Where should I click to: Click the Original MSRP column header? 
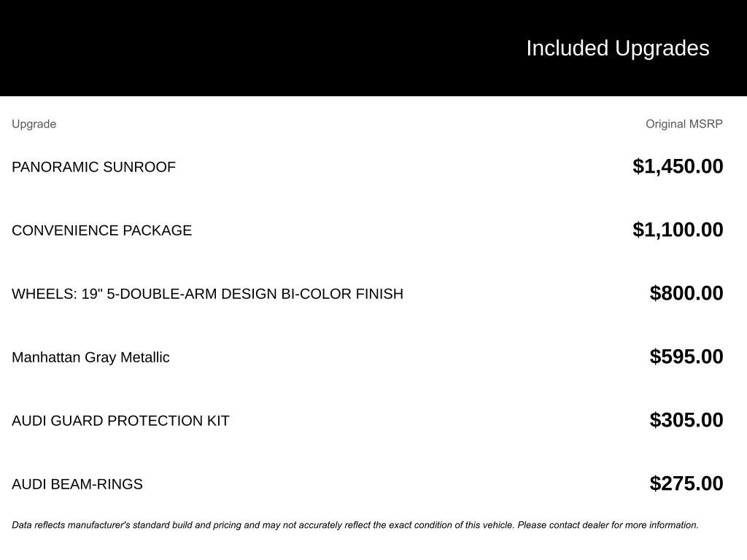[x=684, y=124]
